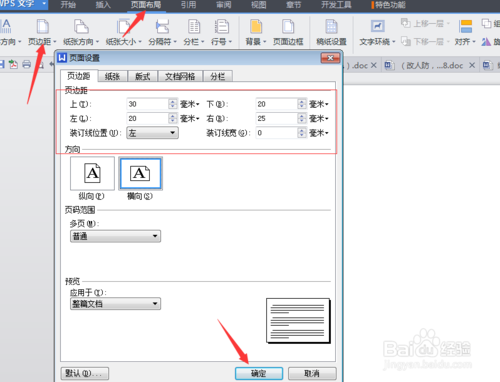Open 插入 ribbon tab

click(x=103, y=5)
